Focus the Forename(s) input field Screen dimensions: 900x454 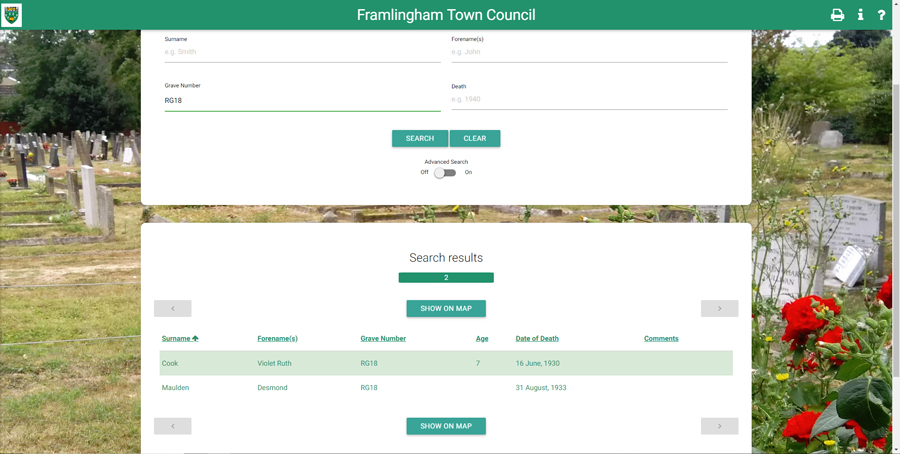point(589,52)
